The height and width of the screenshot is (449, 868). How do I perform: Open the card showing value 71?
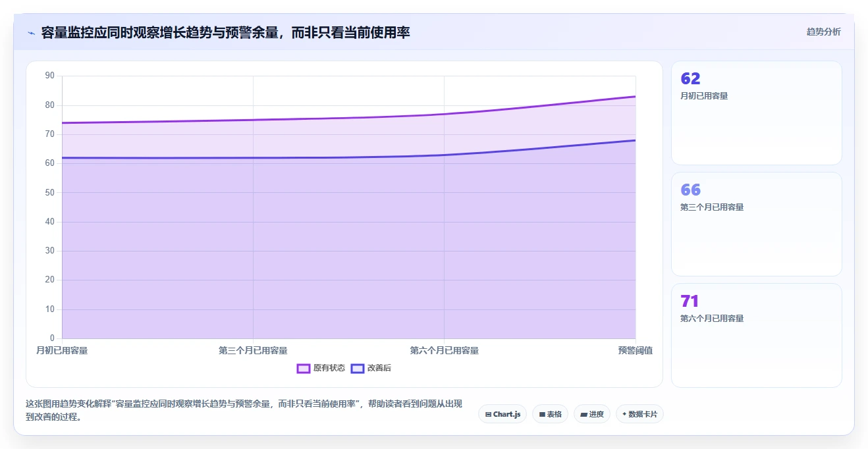coord(756,335)
